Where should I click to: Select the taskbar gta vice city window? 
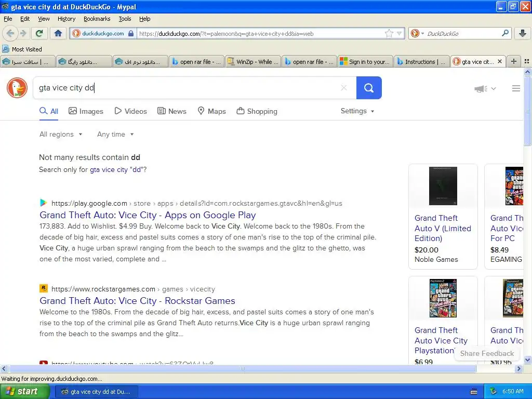[x=96, y=392]
